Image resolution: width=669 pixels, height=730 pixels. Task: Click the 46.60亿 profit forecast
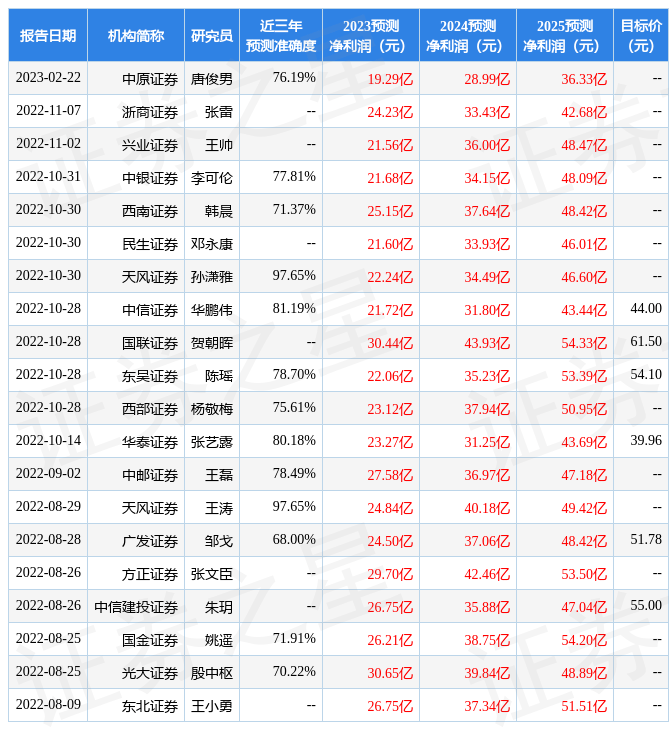[584, 277]
